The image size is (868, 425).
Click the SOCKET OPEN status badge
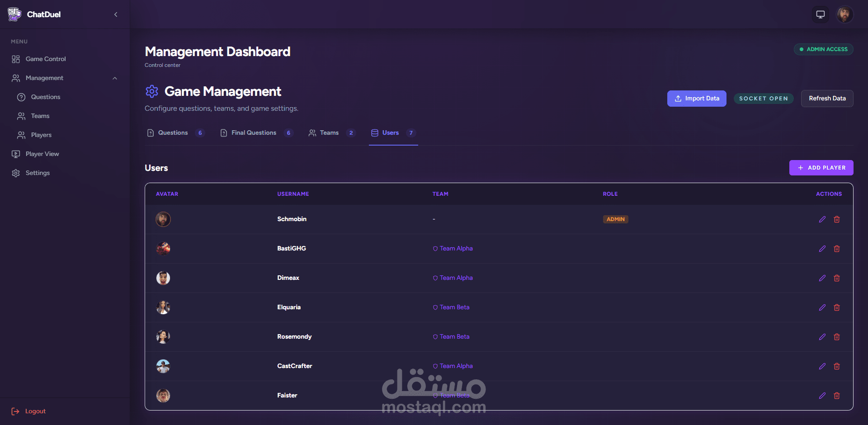coord(763,99)
